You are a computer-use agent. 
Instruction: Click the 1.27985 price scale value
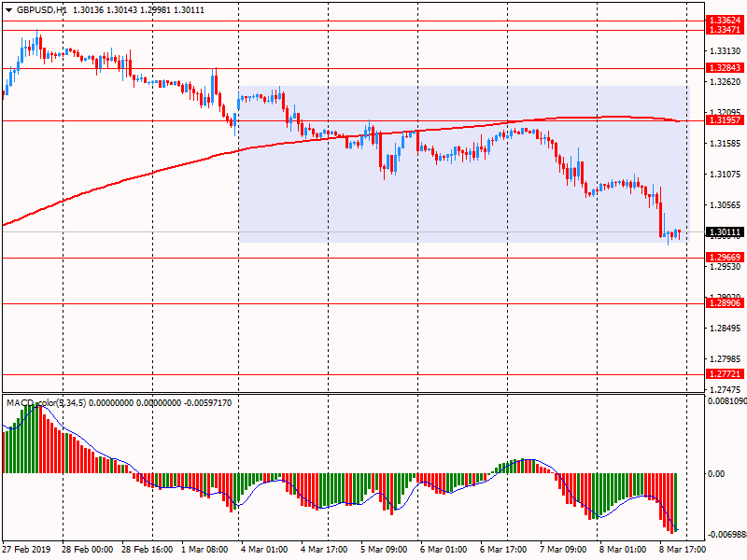726,359
